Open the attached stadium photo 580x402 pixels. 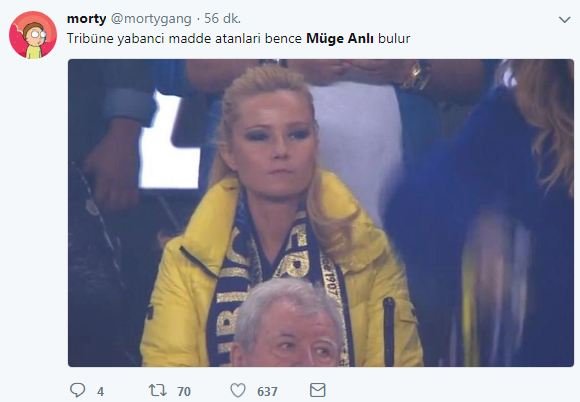pos(321,213)
